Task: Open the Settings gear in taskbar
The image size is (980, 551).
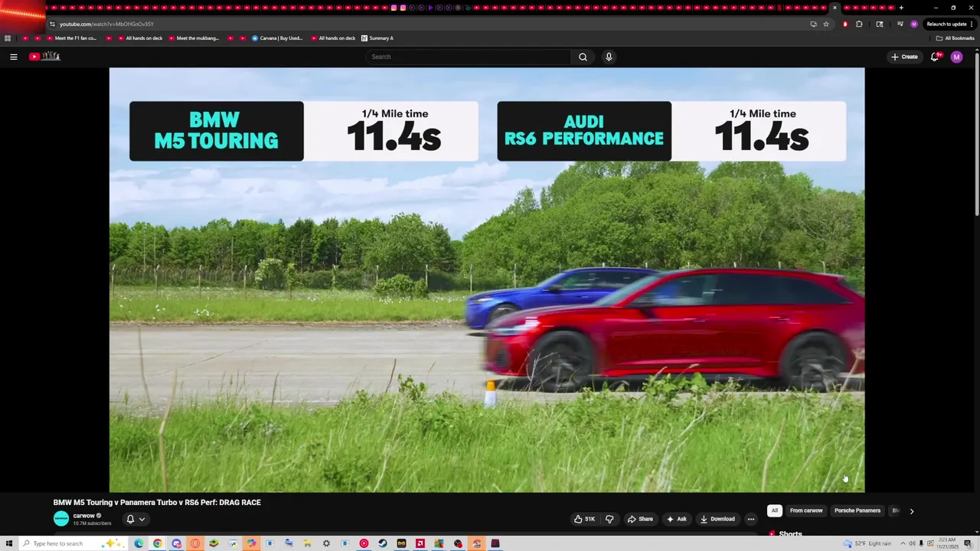Action: pos(326,543)
